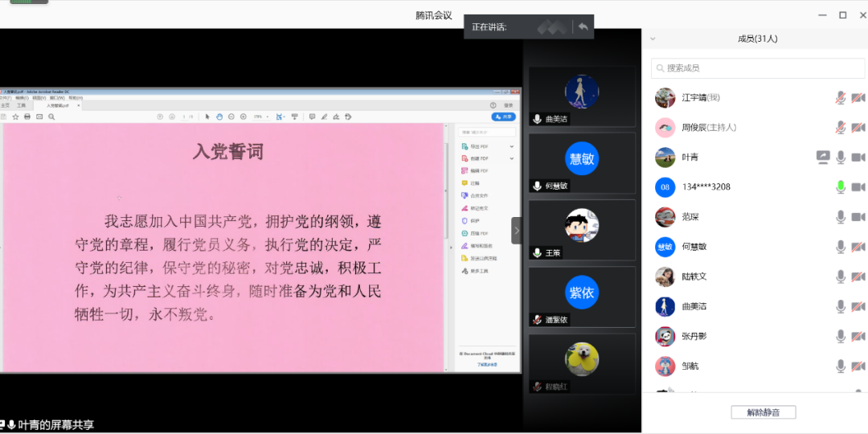The image size is (868, 434).
Task: Click the reply arrow beside 正在讲话
Action: click(583, 27)
